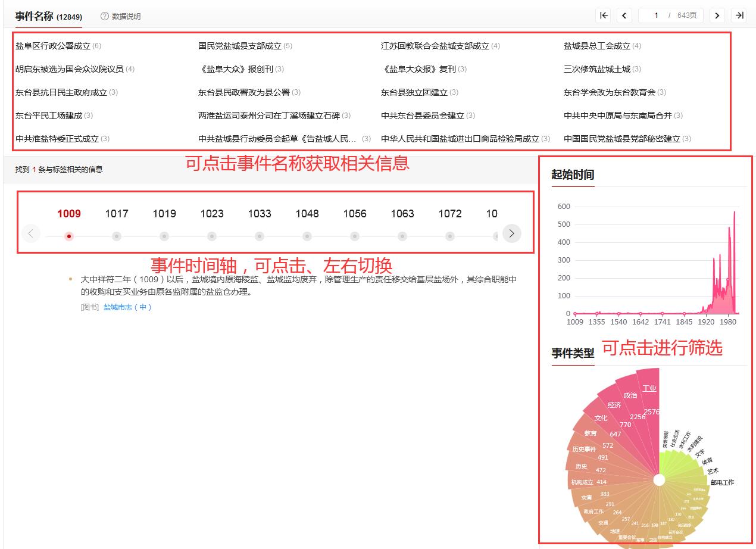The image size is (756, 549).
Task: Open event 《盐阜大众报》复刊
Action: 418,69
